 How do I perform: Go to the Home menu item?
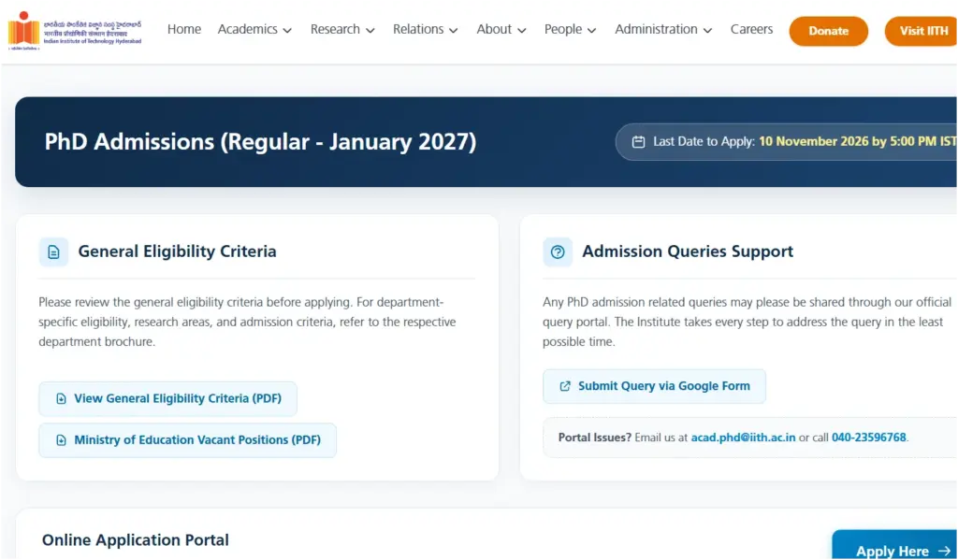click(x=184, y=29)
